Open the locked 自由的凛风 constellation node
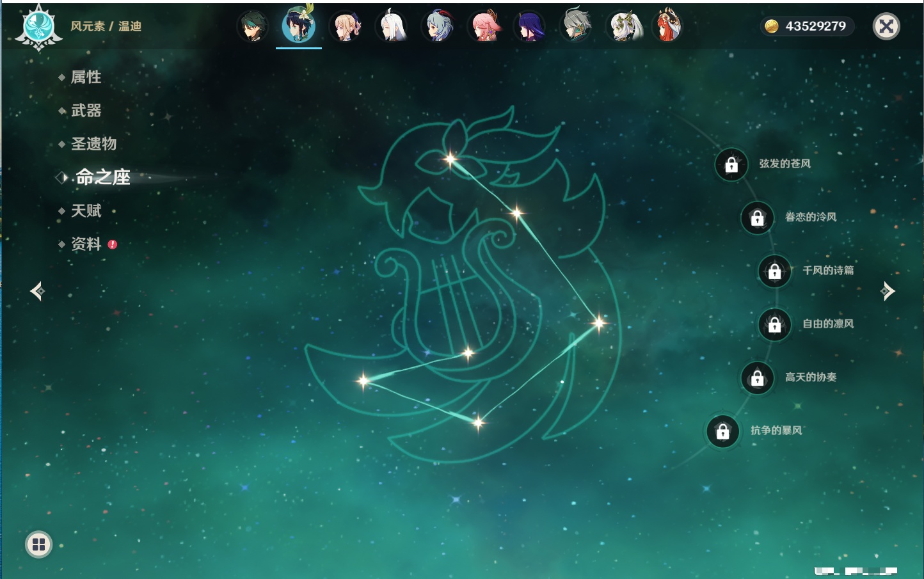Screen dimensions: 924x579 click(775, 325)
